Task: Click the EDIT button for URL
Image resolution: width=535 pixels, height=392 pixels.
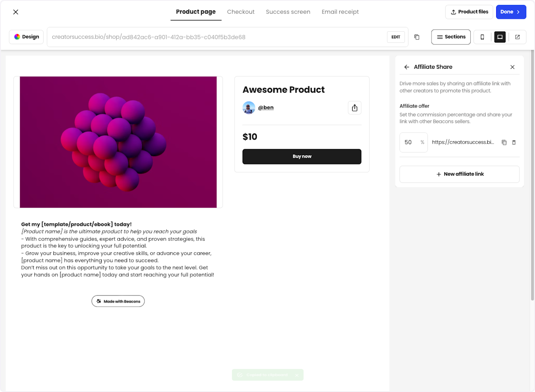Action: click(x=396, y=37)
